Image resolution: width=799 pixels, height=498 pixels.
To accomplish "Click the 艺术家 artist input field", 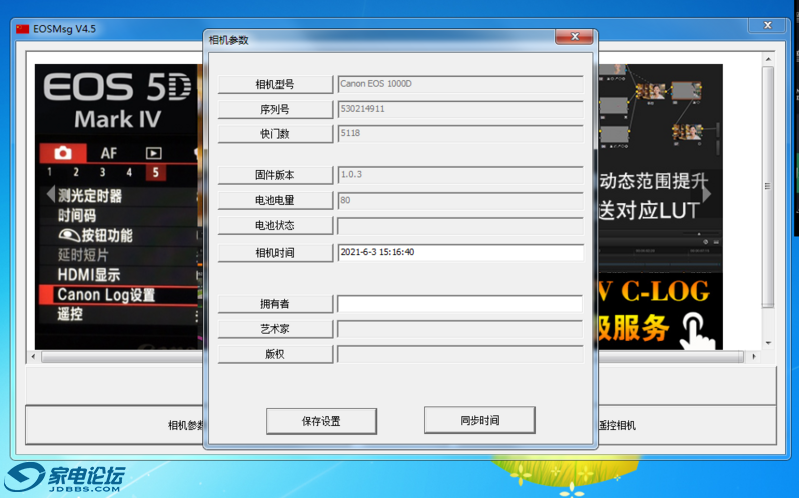I will click(461, 329).
